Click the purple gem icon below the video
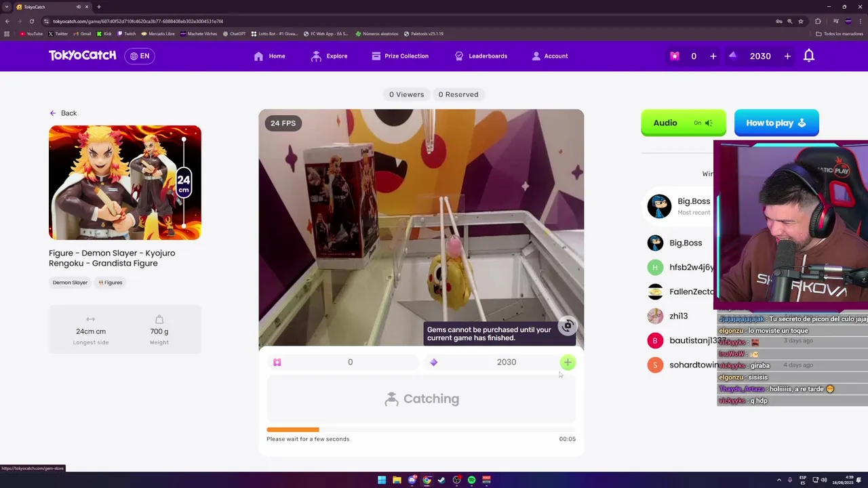Screen dimensions: 868x488 [x=434, y=363]
